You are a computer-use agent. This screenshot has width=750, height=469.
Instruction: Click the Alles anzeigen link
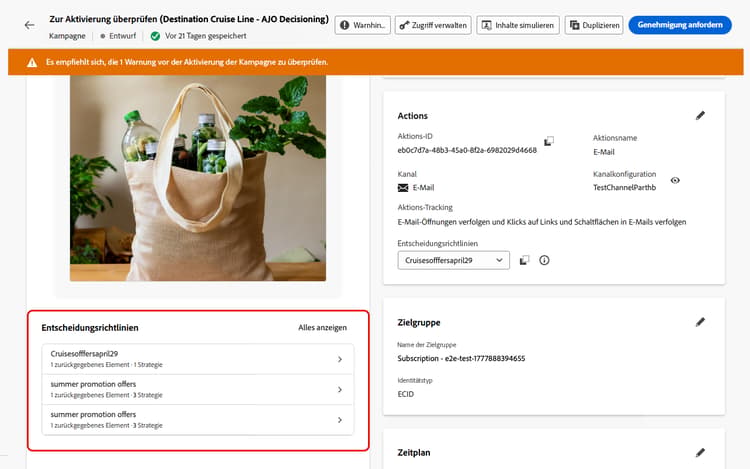[x=322, y=327]
